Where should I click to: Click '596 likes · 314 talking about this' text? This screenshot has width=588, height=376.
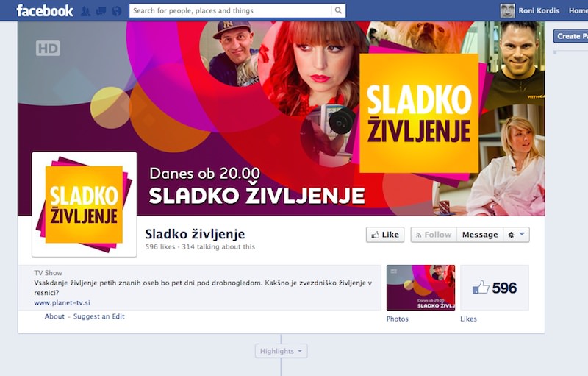(200, 247)
